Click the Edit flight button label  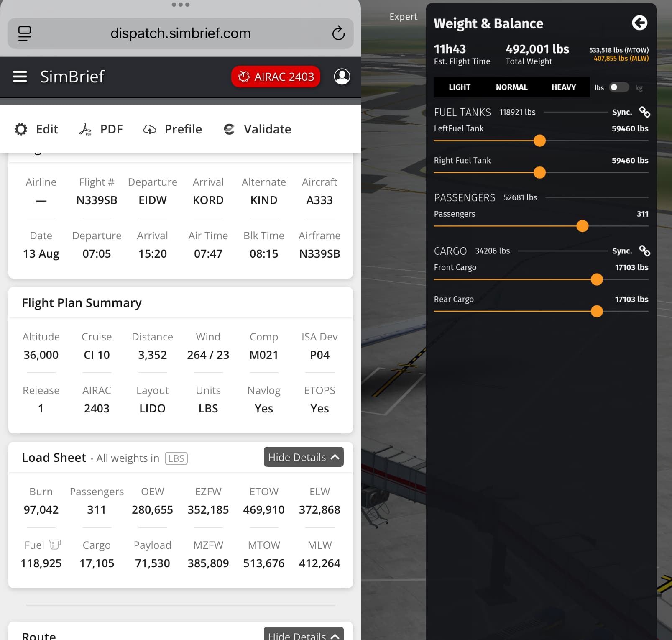point(47,129)
